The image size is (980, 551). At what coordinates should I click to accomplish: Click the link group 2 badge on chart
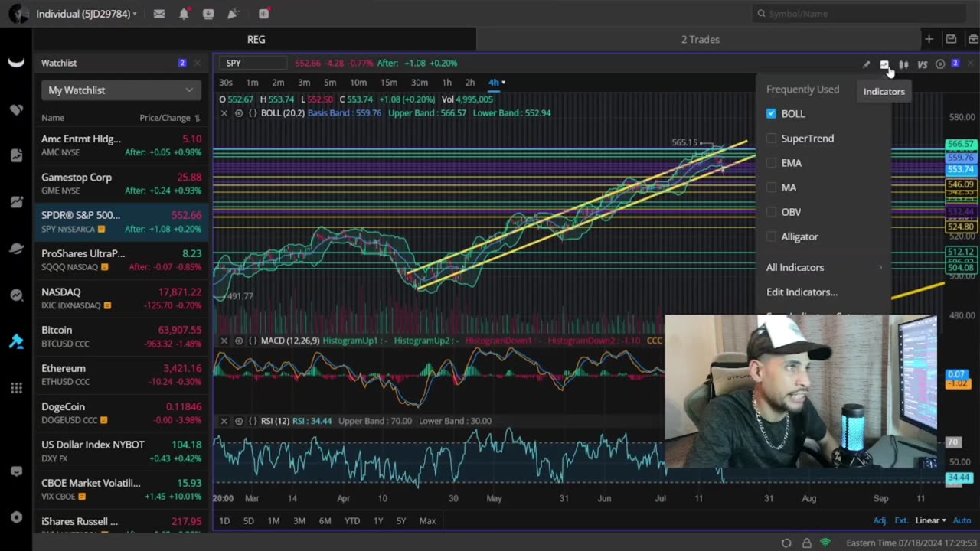[x=955, y=64]
